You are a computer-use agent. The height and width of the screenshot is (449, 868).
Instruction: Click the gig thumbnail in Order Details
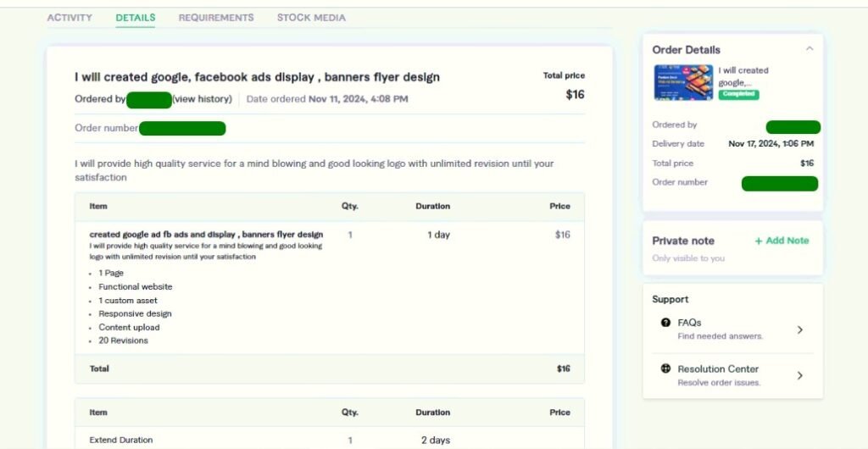pyautogui.click(x=683, y=83)
